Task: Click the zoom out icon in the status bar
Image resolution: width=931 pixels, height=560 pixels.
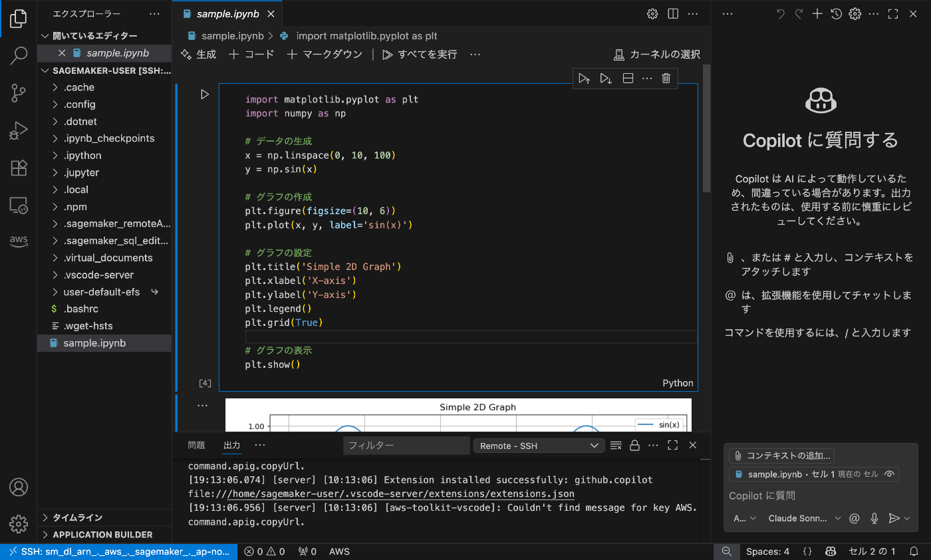Action: point(726,551)
